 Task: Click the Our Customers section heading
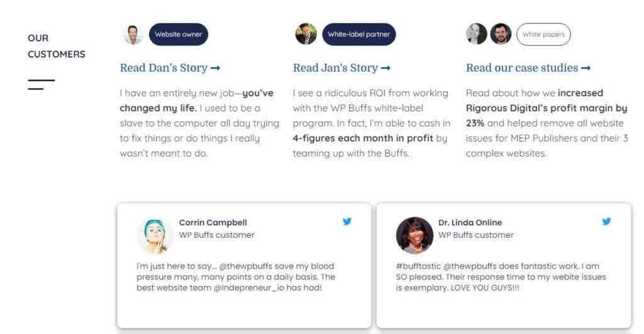point(56,46)
